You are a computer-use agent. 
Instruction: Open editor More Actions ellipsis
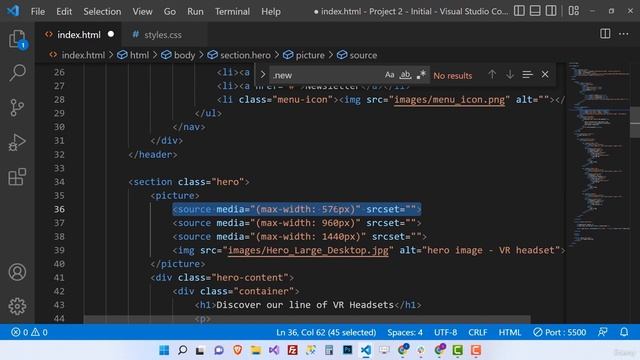pyautogui.click(x=624, y=34)
